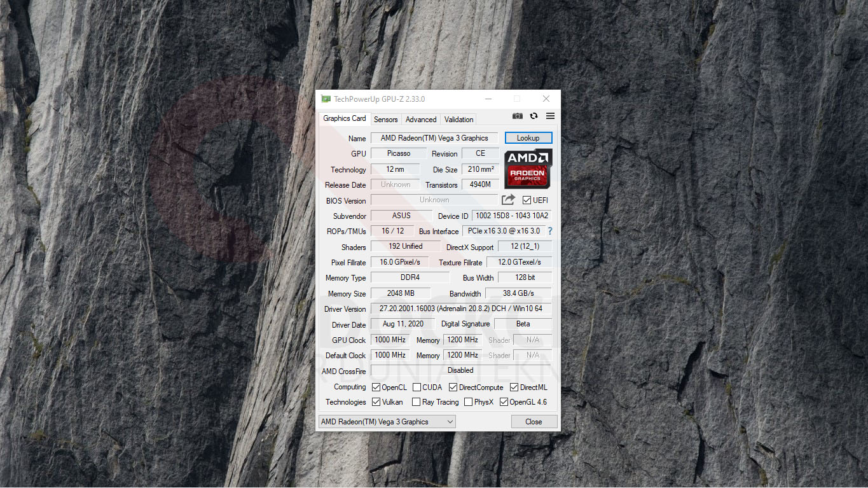The height and width of the screenshot is (488, 868).
Task: Click the Bus Interface question mark icon
Action: click(x=550, y=231)
